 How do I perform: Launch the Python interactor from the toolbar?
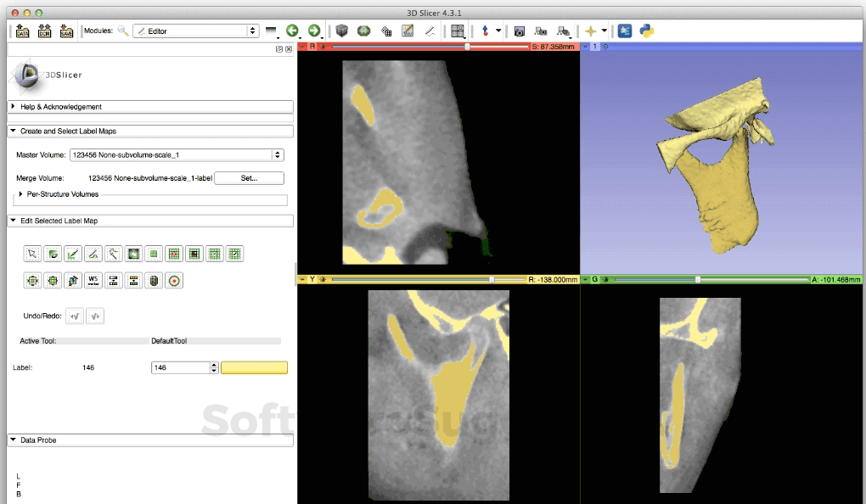(645, 31)
